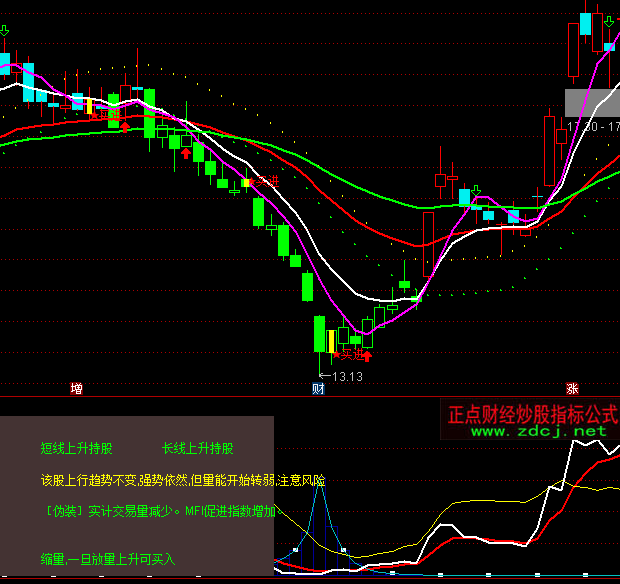Click the 增 event marker on the time axis
The image size is (620, 584).
[x=77, y=388]
